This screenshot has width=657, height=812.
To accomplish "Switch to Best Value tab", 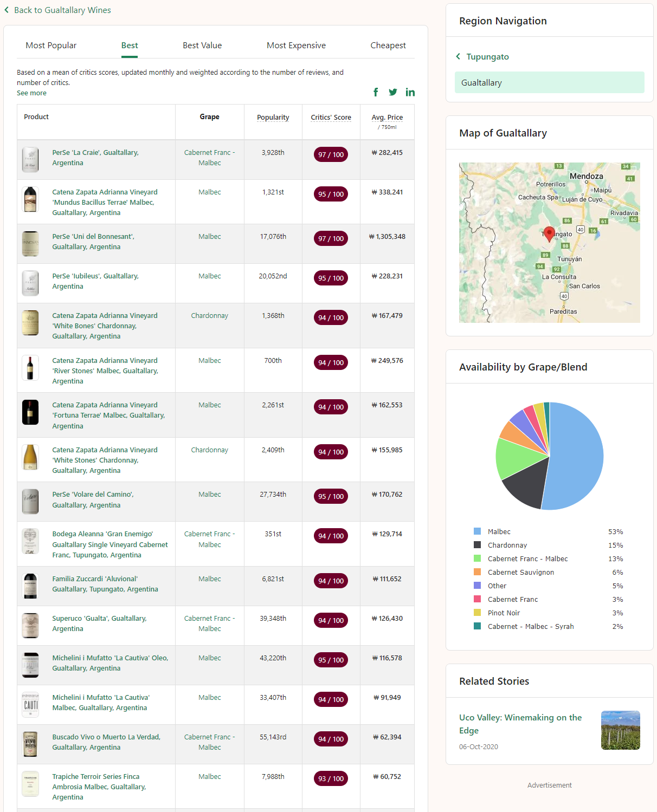I will 202,46.
